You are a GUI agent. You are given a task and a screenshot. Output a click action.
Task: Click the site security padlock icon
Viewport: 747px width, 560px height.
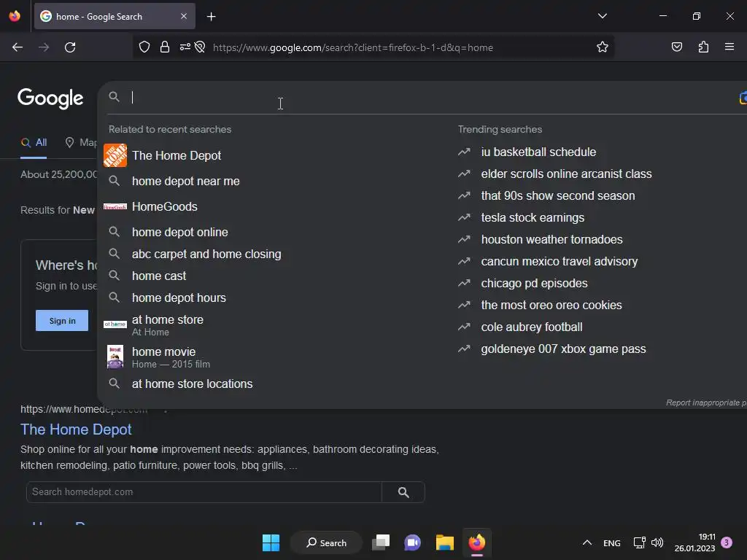pos(165,47)
